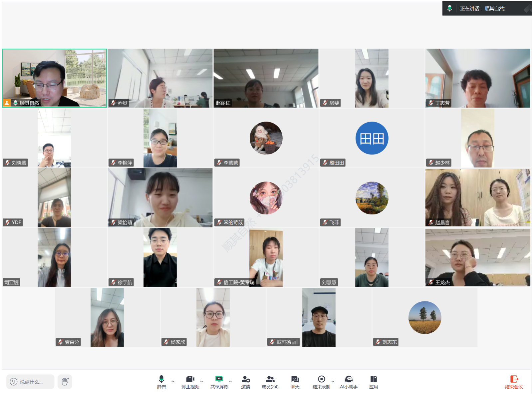Viewport: 532px width, 394px height.
Task: Select 殷田田 participant avatar tile
Action: [372, 138]
